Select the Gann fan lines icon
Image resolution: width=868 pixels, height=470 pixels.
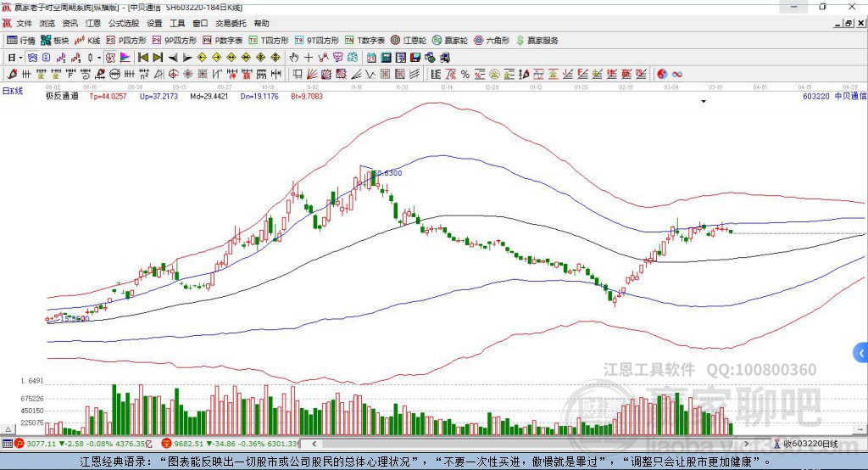click(x=311, y=74)
